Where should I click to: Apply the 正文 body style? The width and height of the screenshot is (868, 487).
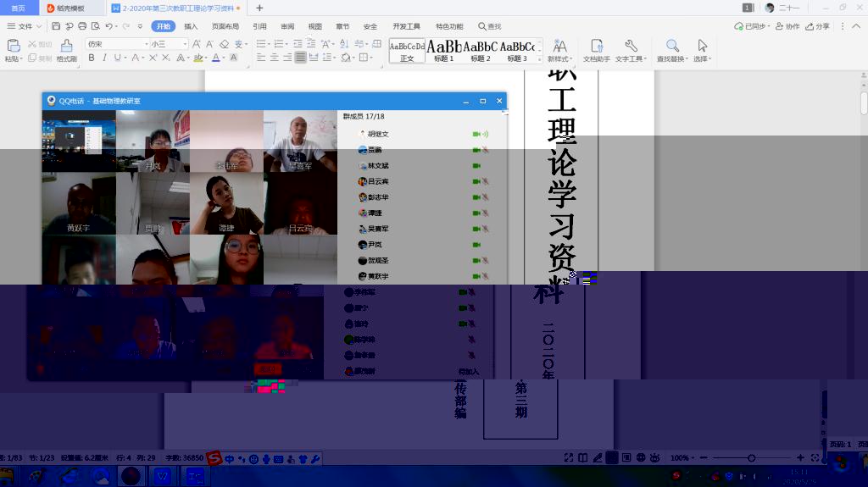point(407,51)
